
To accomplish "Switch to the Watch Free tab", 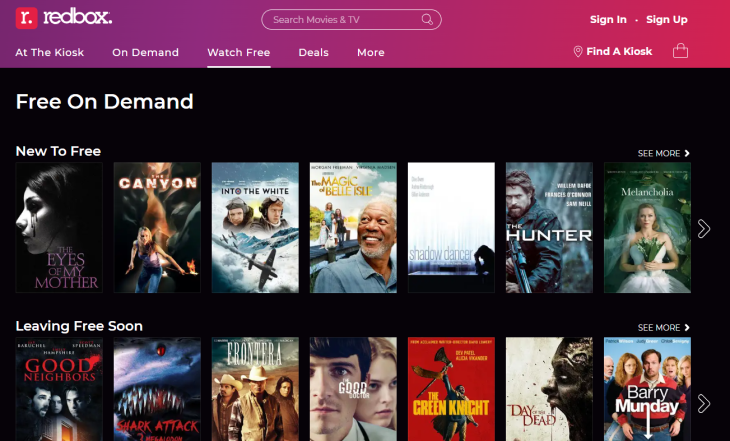I will 239,53.
